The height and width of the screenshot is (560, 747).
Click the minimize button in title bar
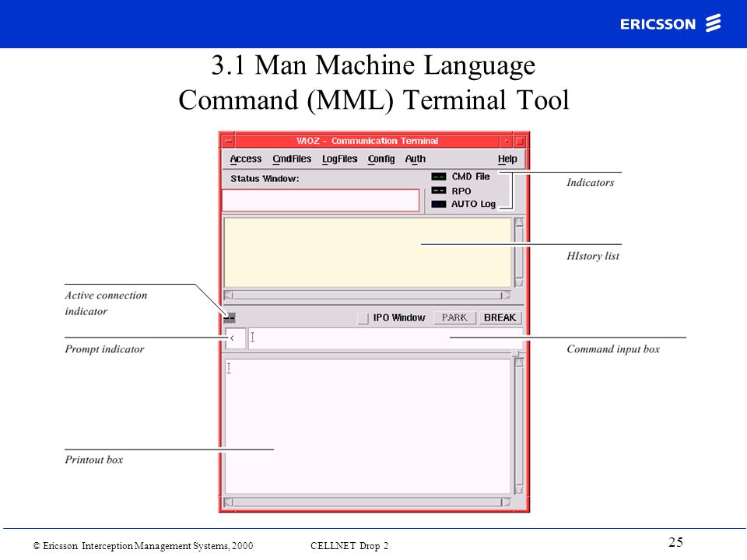506,141
